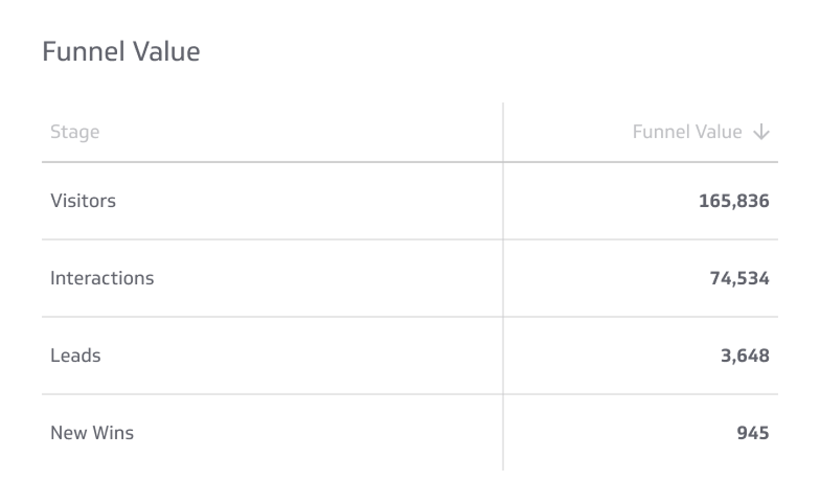
Task: Click the New Wins label text
Action: [92, 433]
